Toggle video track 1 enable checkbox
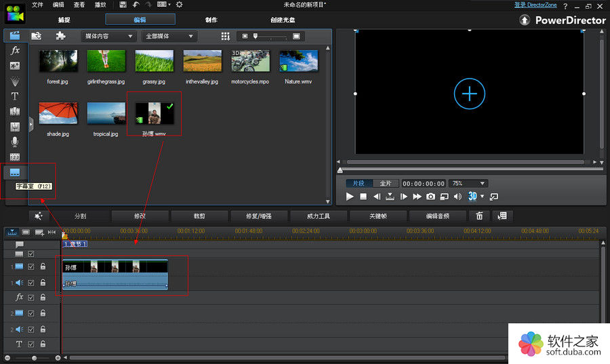 click(x=31, y=267)
